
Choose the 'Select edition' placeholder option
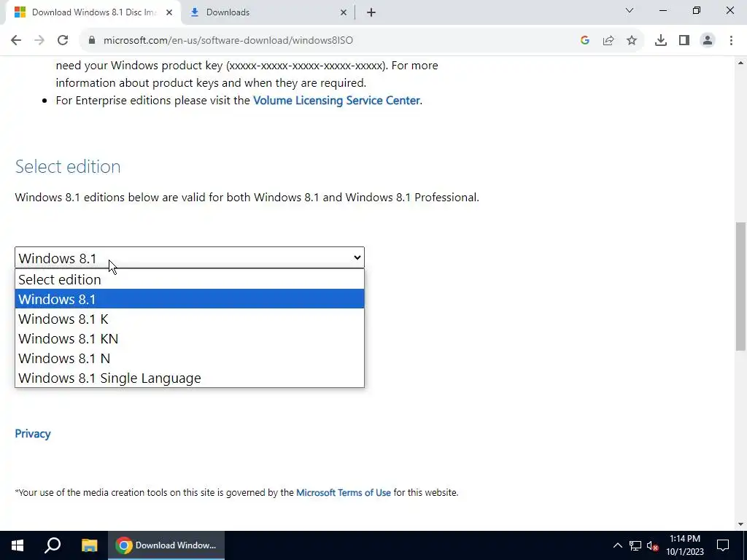tap(190, 279)
